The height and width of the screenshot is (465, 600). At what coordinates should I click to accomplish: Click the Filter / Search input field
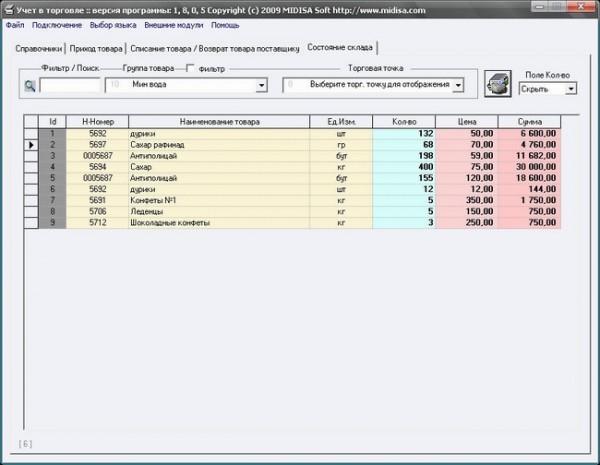[69, 86]
